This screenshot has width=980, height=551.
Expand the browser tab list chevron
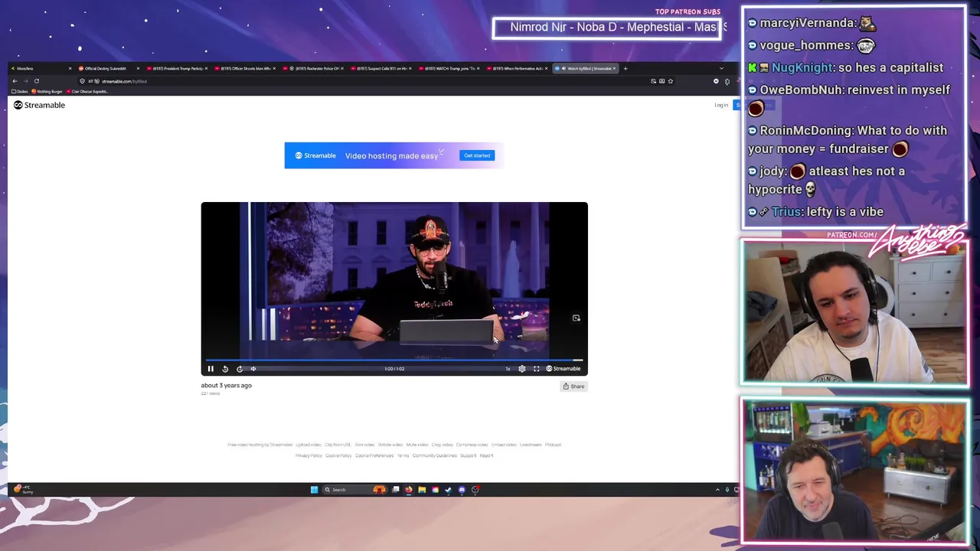pos(721,69)
